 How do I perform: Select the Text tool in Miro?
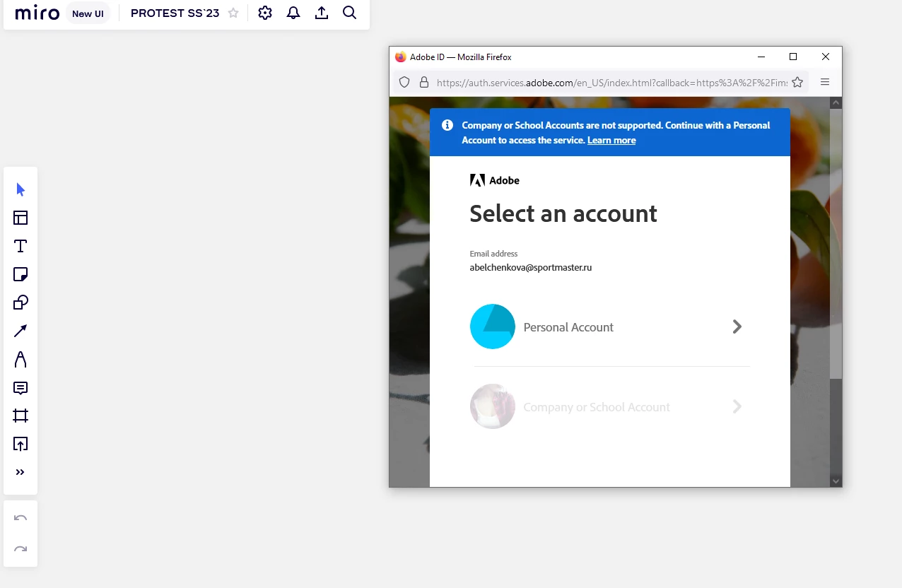[x=20, y=246]
